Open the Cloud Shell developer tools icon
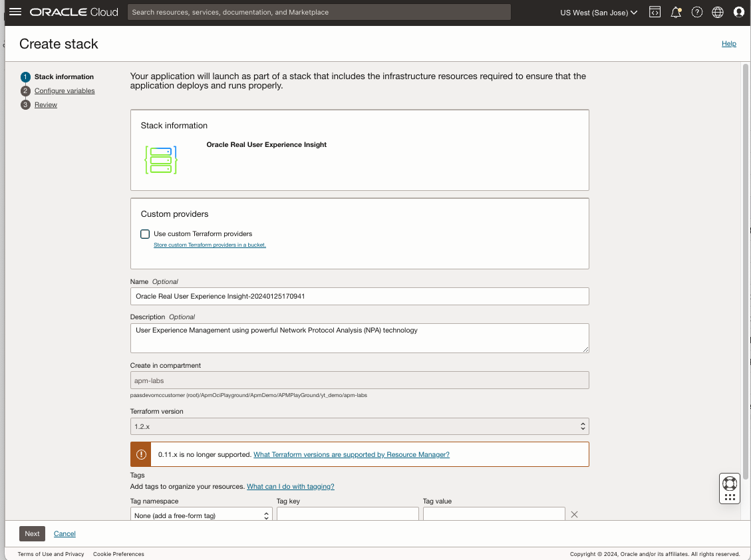The width and height of the screenshot is (751, 560). tap(655, 12)
